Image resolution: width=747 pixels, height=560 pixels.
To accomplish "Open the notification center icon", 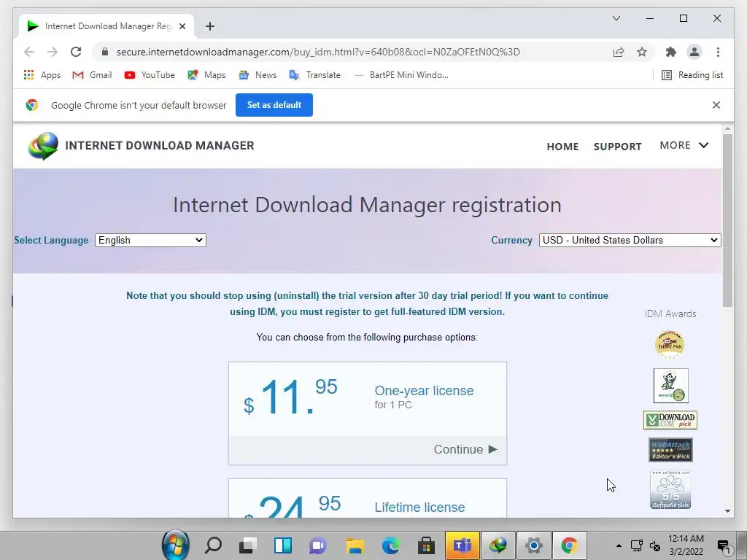I will pyautogui.click(x=724, y=545).
